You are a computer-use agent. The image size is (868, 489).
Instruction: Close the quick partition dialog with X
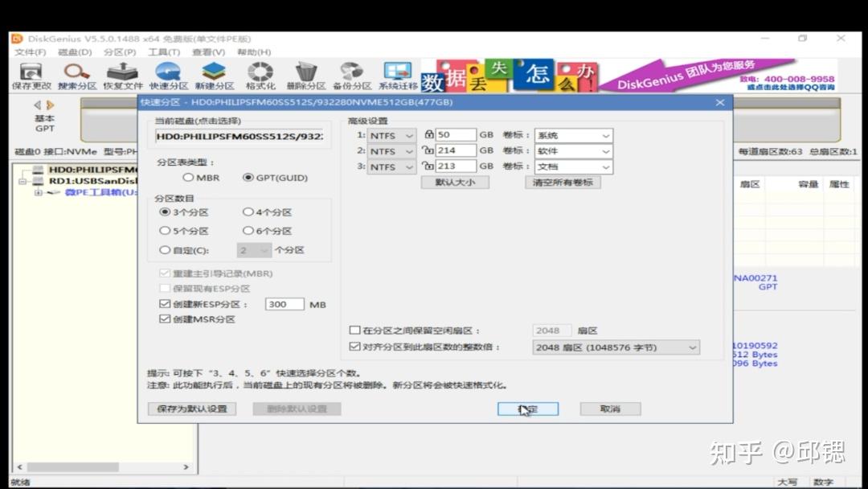coord(719,102)
